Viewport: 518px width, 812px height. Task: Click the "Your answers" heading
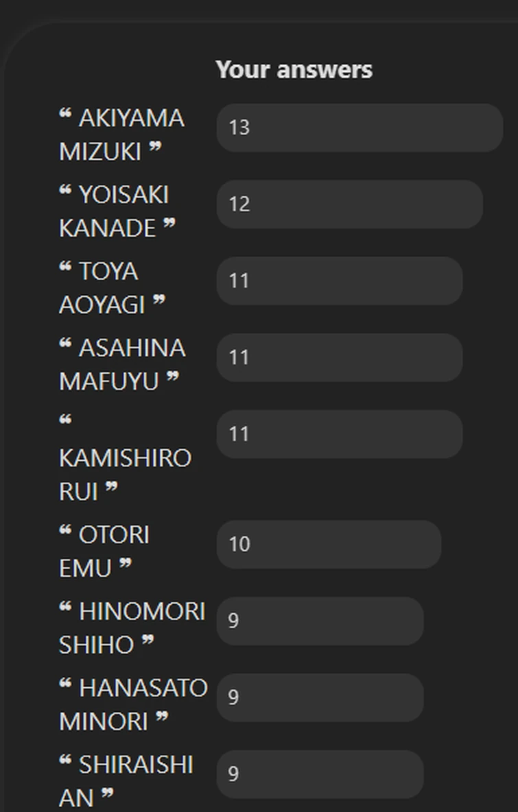[294, 69]
